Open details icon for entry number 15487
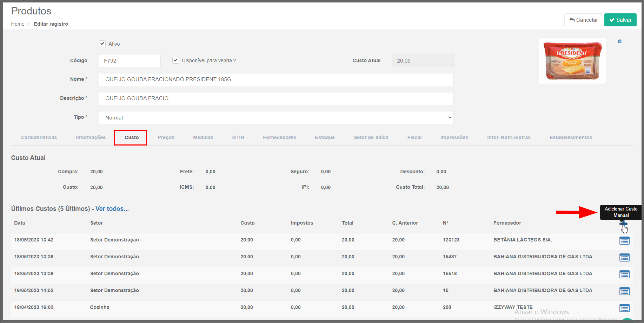This screenshot has width=644, height=323. coord(624,258)
